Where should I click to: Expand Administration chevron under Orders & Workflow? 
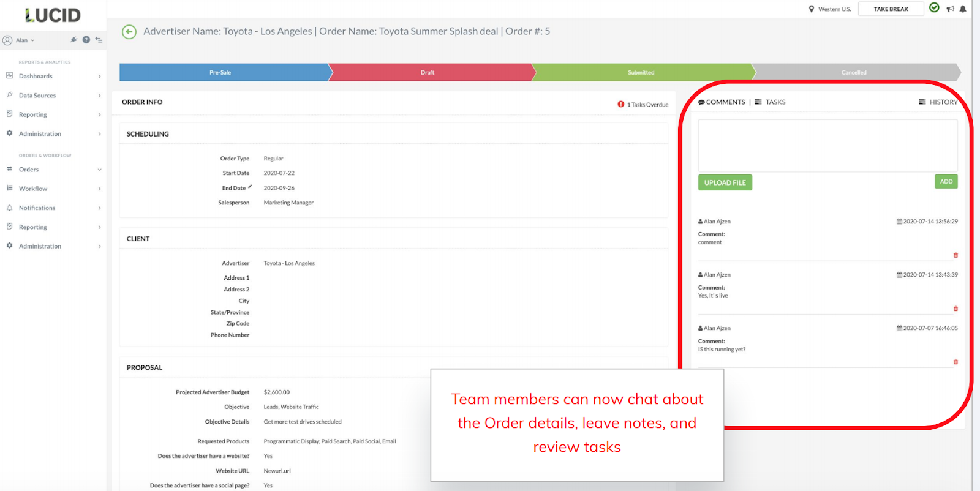tap(99, 246)
